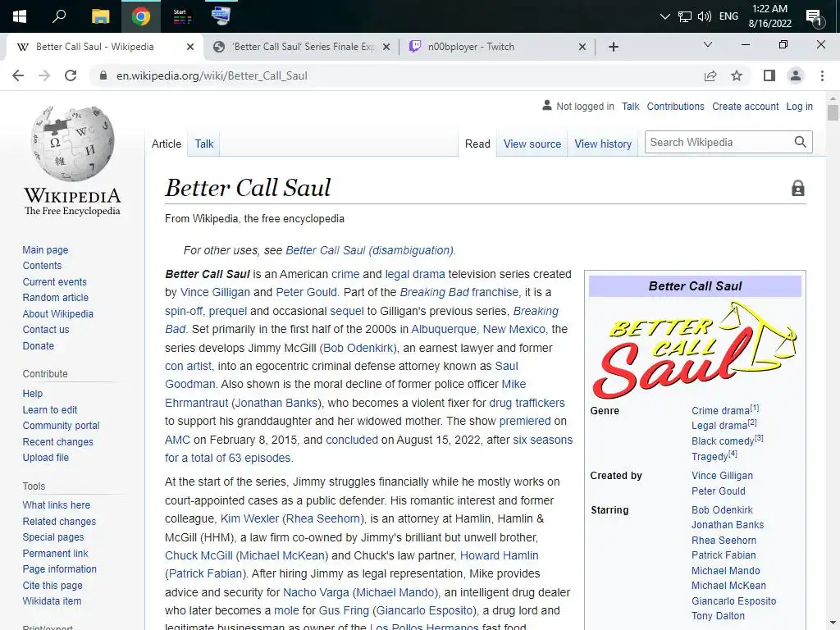The width and height of the screenshot is (840, 630).
Task: Open Wikidata item sidebar link
Action: pyautogui.click(x=52, y=601)
